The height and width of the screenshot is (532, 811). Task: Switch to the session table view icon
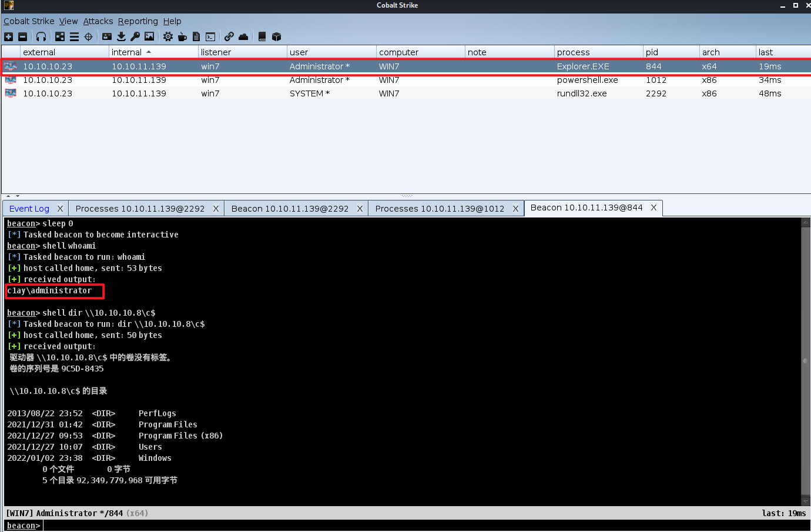pos(74,36)
